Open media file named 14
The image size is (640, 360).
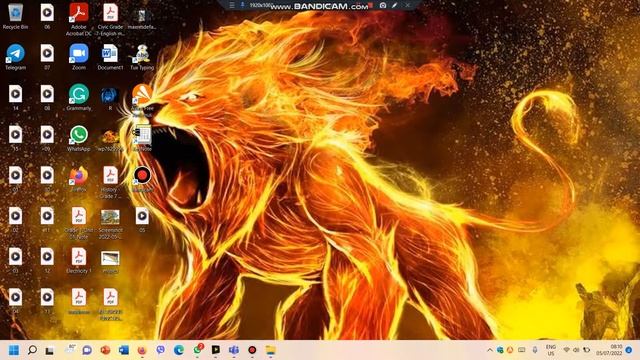pyautogui.click(x=16, y=98)
